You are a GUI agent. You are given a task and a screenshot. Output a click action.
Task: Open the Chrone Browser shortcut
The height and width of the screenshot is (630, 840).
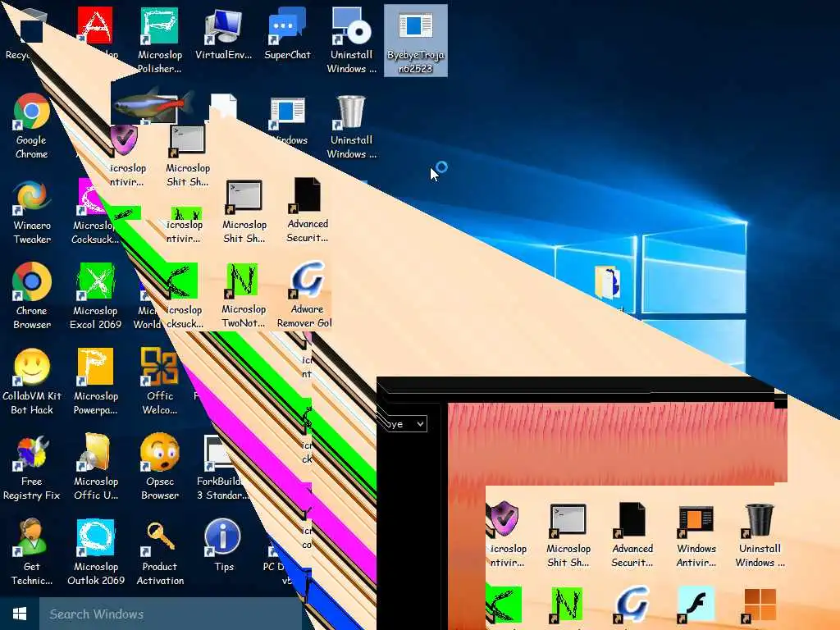coord(32,296)
